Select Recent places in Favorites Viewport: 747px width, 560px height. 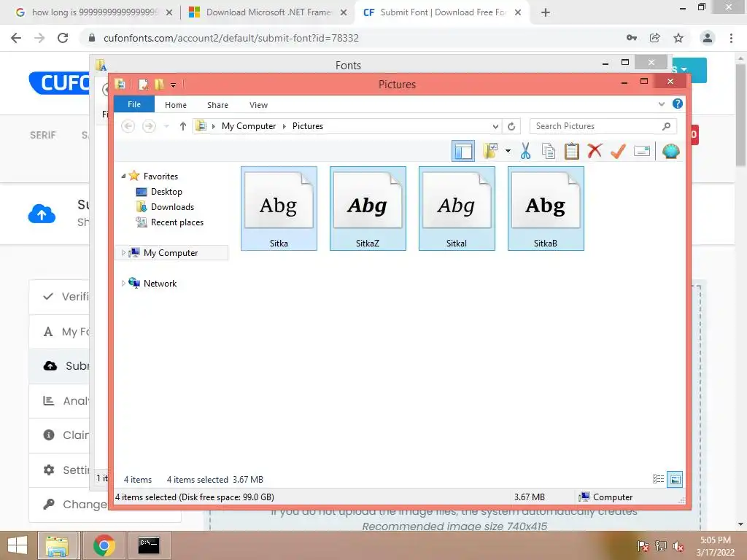[x=177, y=222]
